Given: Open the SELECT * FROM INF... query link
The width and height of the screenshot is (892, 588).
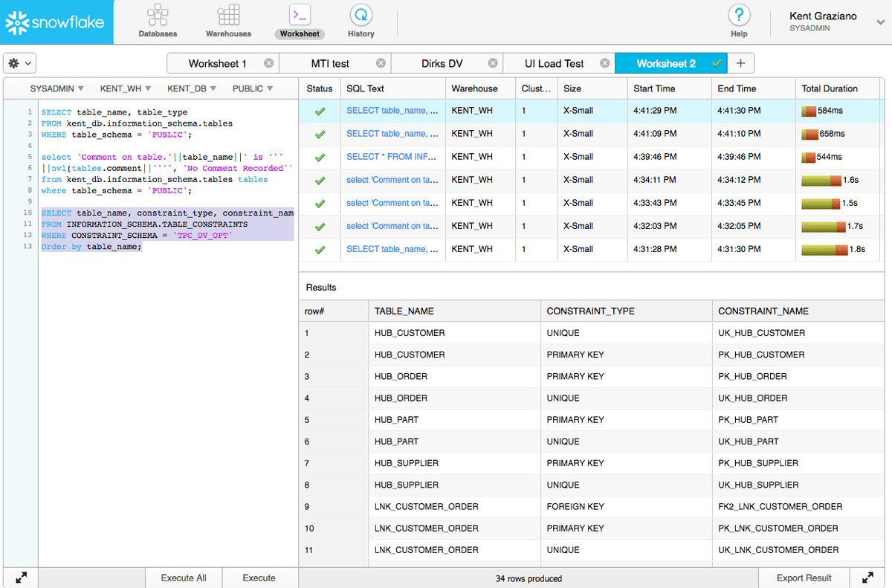Looking at the screenshot, I should coord(392,157).
